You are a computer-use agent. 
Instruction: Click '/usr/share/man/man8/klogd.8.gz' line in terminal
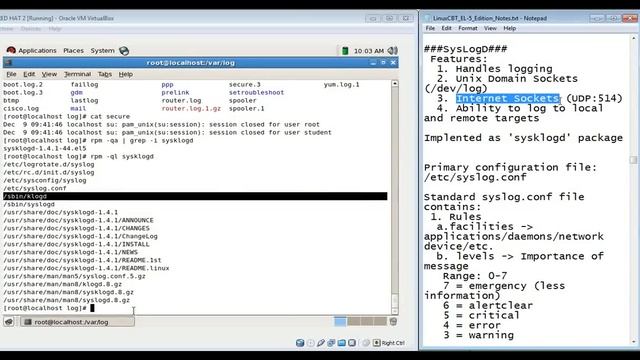(62, 284)
